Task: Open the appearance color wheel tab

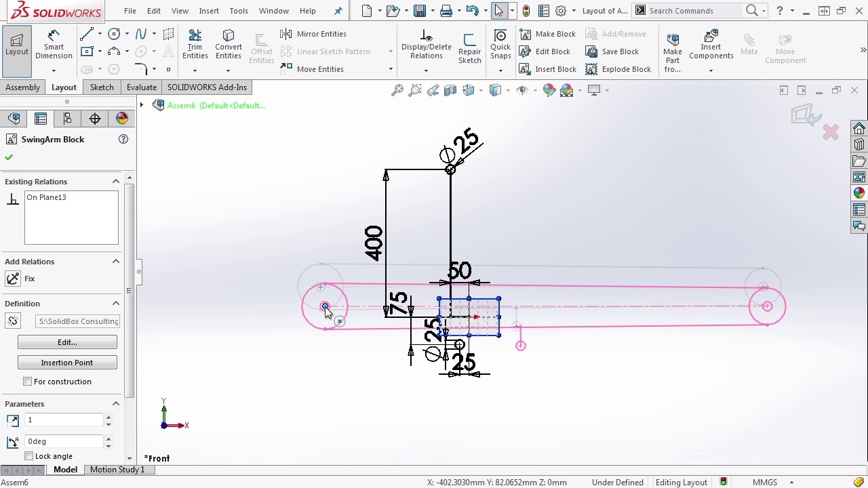Action: pyautogui.click(x=122, y=119)
